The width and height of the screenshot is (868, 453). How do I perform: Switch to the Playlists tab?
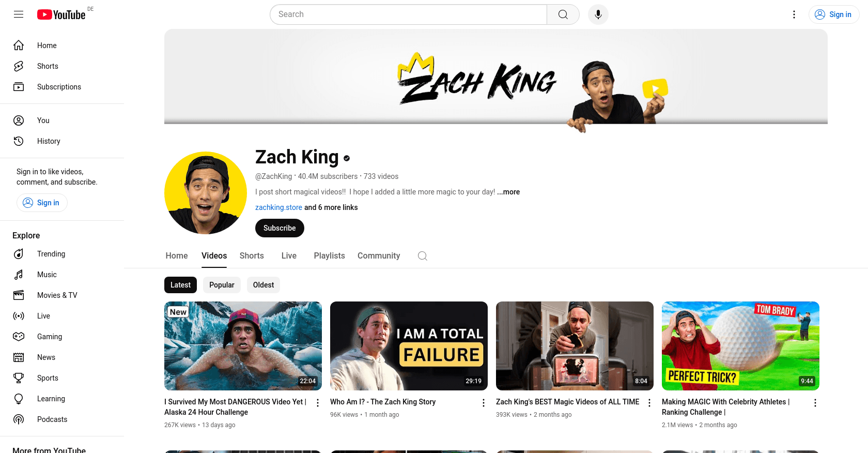click(329, 256)
